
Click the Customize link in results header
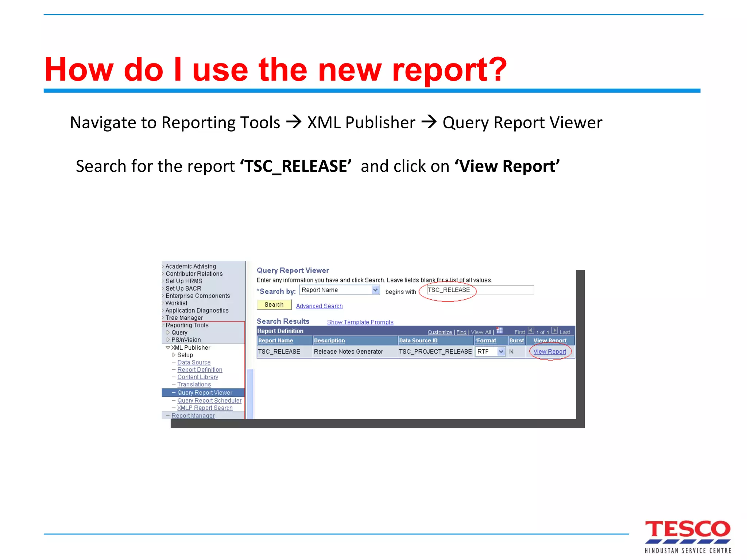click(x=440, y=332)
